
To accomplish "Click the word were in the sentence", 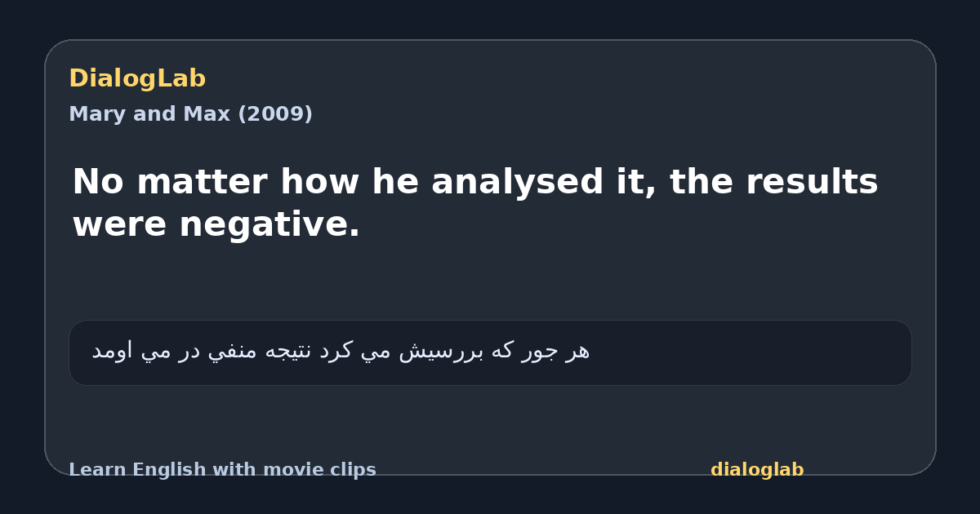I will pos(120,224).
